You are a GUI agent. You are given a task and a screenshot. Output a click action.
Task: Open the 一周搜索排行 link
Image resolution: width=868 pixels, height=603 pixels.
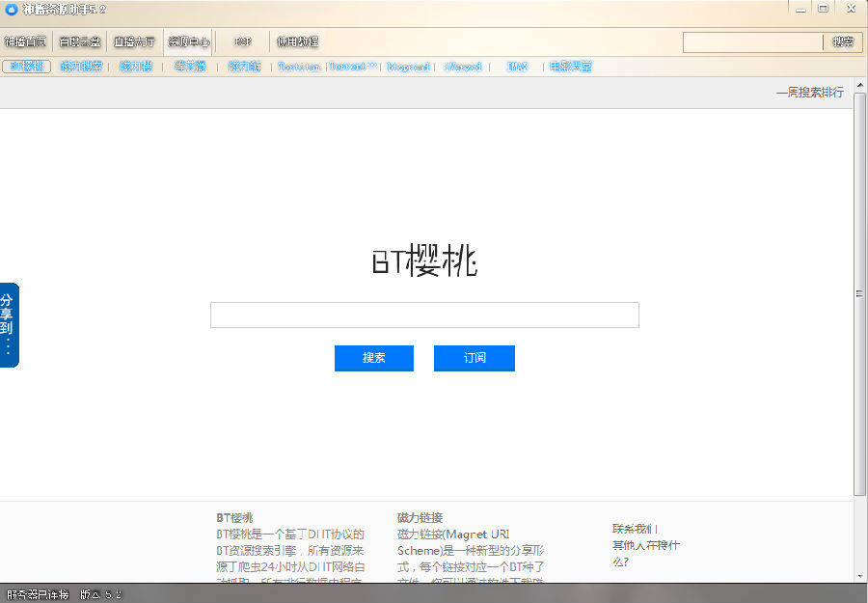point(810,93)
